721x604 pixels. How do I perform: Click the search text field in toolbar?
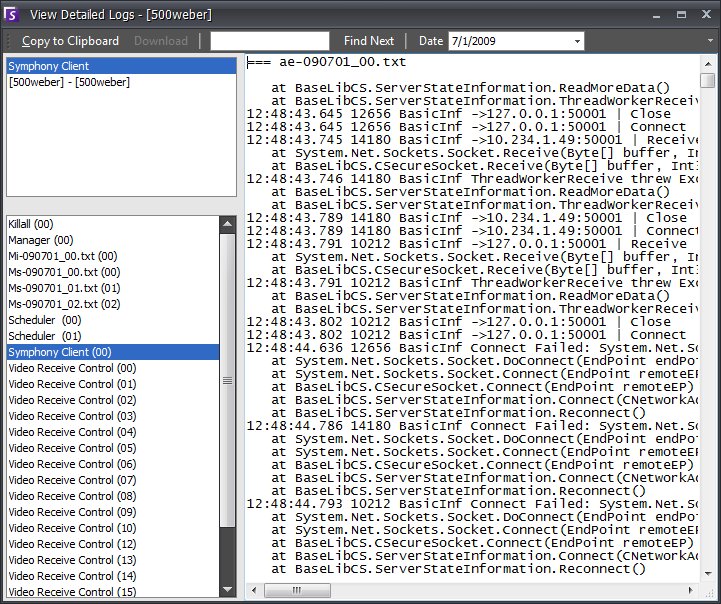(270, 41)
